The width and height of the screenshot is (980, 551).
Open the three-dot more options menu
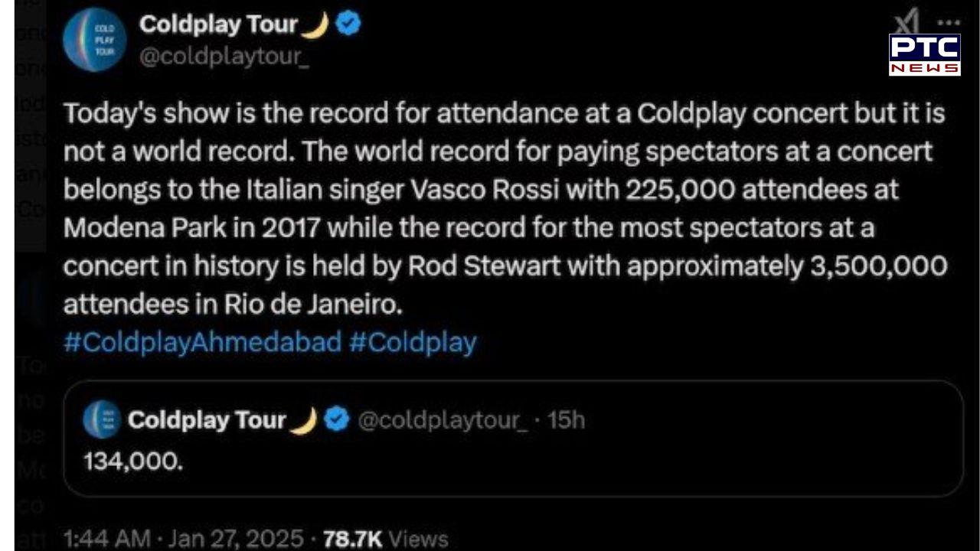pyautogui.click(x=948, y=23)
